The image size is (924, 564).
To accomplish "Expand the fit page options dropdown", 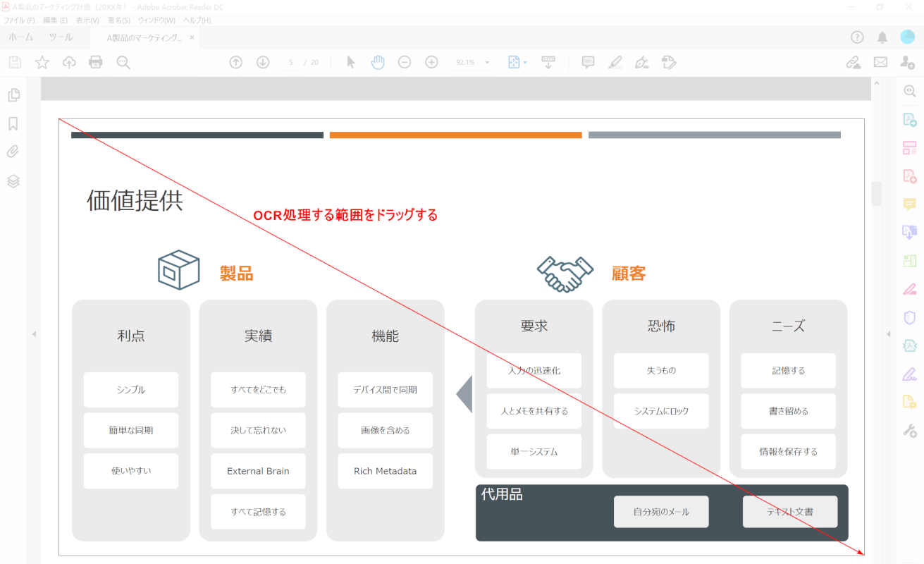I will [525, 63].
